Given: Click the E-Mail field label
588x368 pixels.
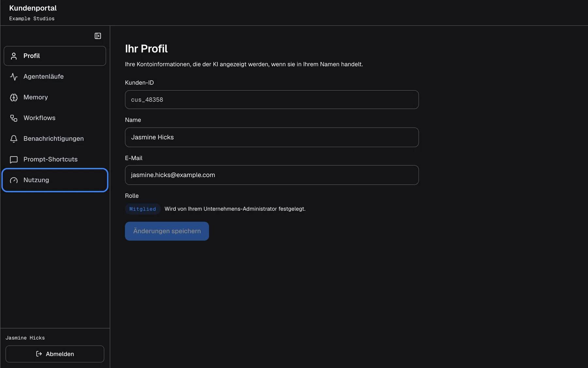Looking at the screenshot, I should [134, 158].
